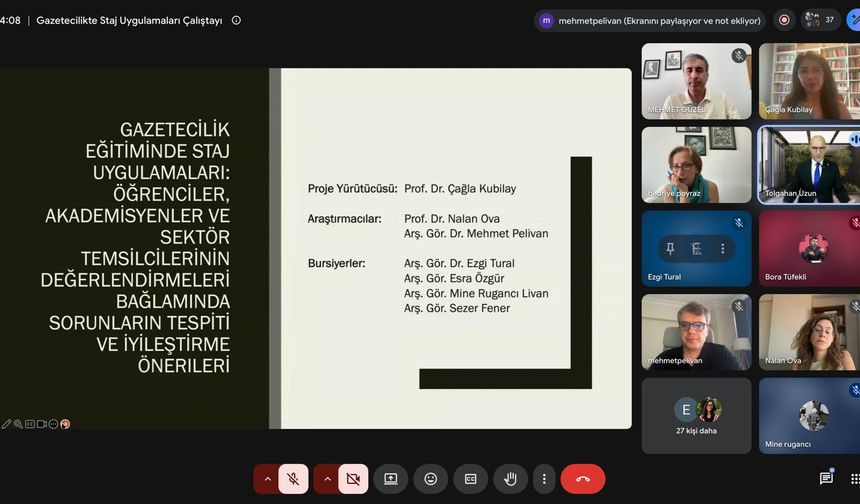
Task: Start presenting your screen
Action: click(391, 479)
